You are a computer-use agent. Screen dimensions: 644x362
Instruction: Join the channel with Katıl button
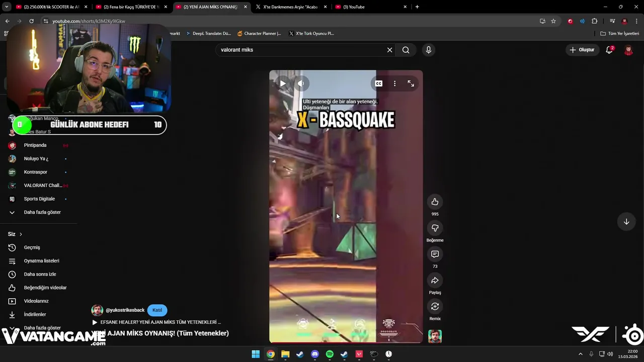pos(157,310)
